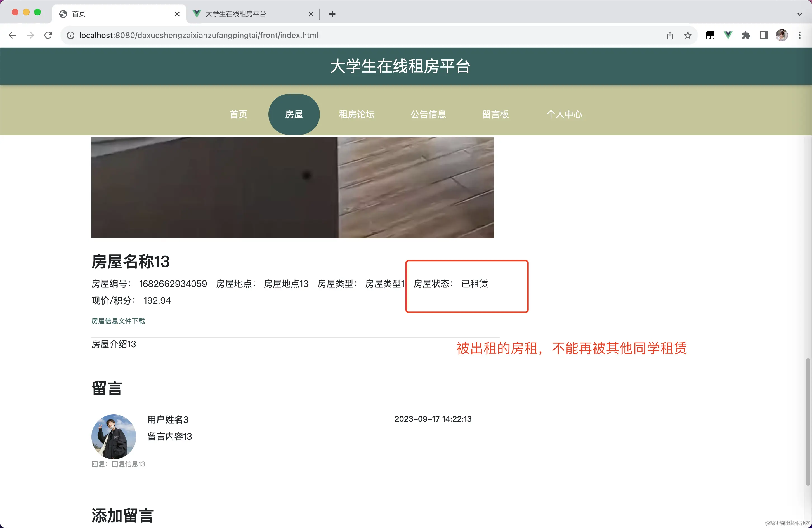Click the site info icon in address bar

pyautogui.click(x=70, y=35)
